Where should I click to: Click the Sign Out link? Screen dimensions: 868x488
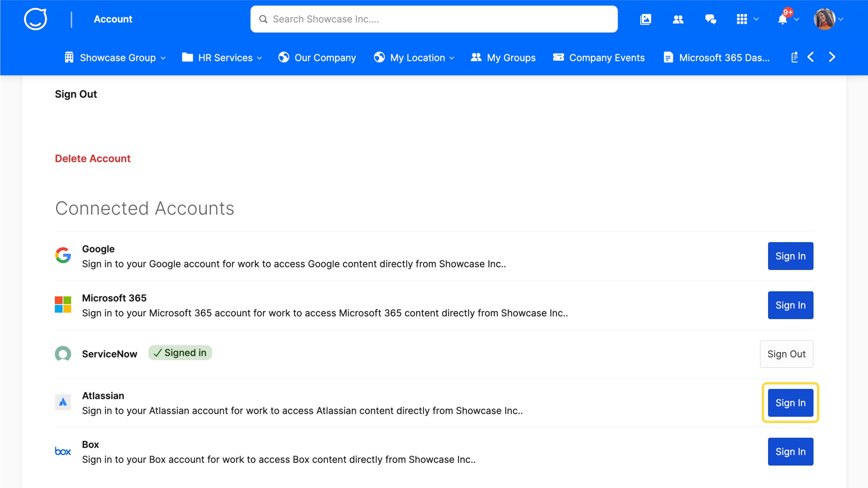[x=76, y=94]
